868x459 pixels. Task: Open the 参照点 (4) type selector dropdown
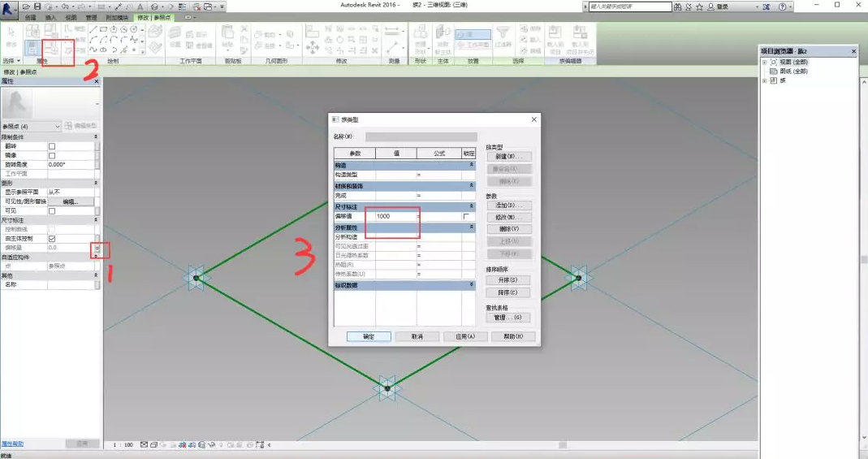[57, 126]
